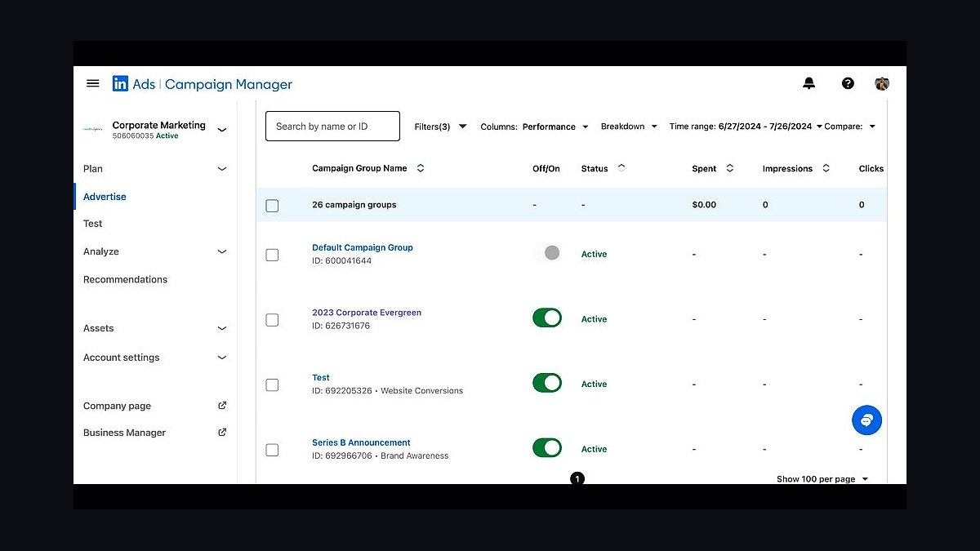Click the Search by name or ID field
This screenshot has height=551, width=980.
pos(332,127)
